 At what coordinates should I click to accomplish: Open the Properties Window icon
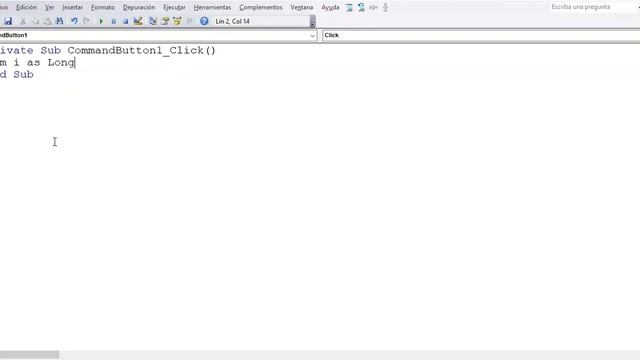pos(165,21)
